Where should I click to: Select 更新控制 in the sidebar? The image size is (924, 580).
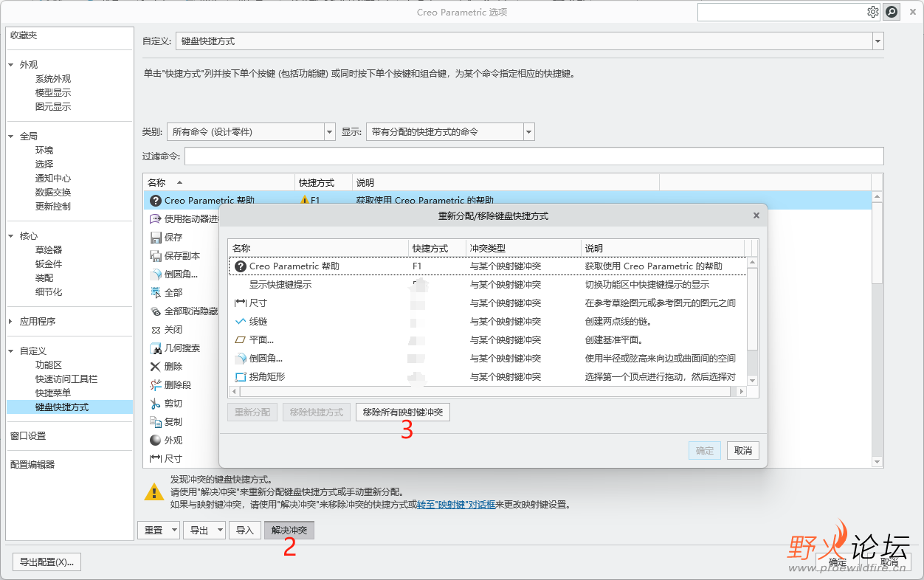(x=53, y=207)
